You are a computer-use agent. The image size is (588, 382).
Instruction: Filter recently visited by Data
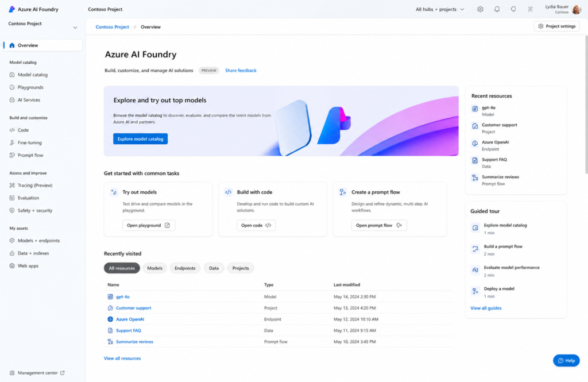pos(214,268)
